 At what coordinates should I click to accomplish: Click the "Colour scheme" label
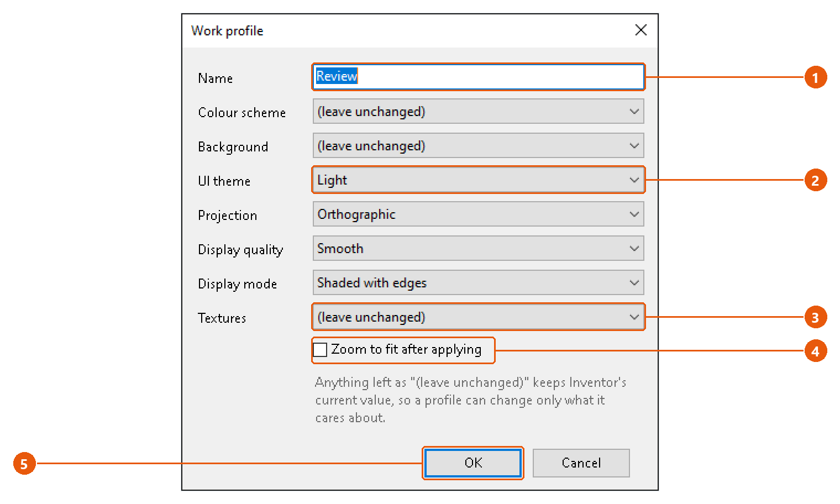[x=242, y=113]
